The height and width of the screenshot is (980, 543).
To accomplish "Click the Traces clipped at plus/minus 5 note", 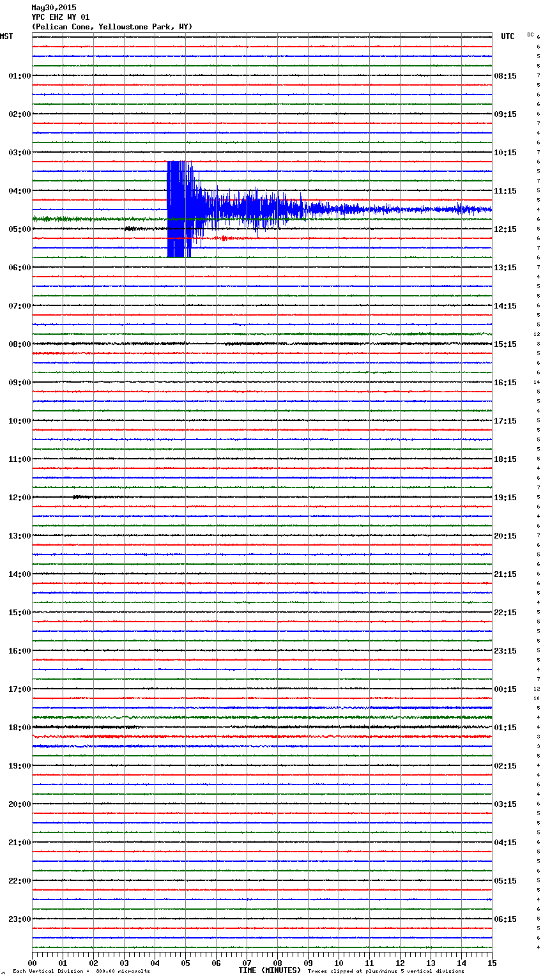I will coord(386,972).
